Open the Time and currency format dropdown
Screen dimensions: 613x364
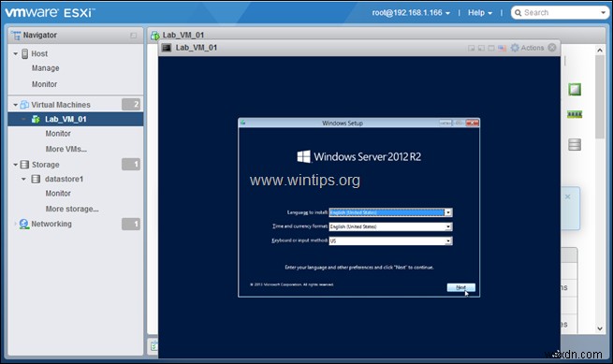coord(448,226)
